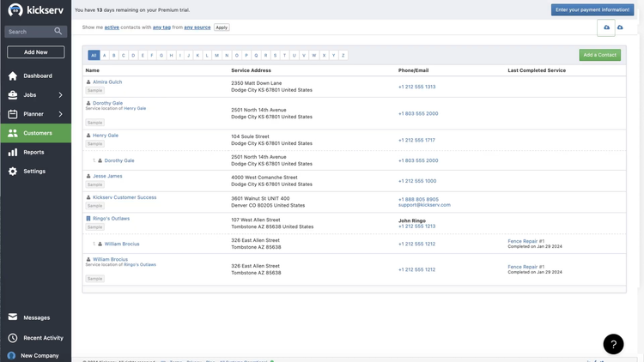Expand the Jobs submenu chevron
Image resolution: width=644 pixels, height=362 pixels.
(60, 95)
